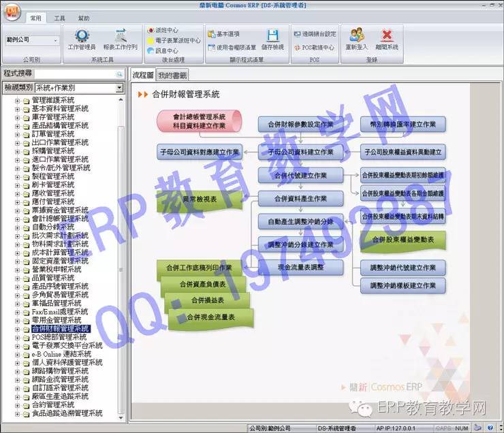Expand the 會計總帳管理系統 tree node

tap(18, 219)
